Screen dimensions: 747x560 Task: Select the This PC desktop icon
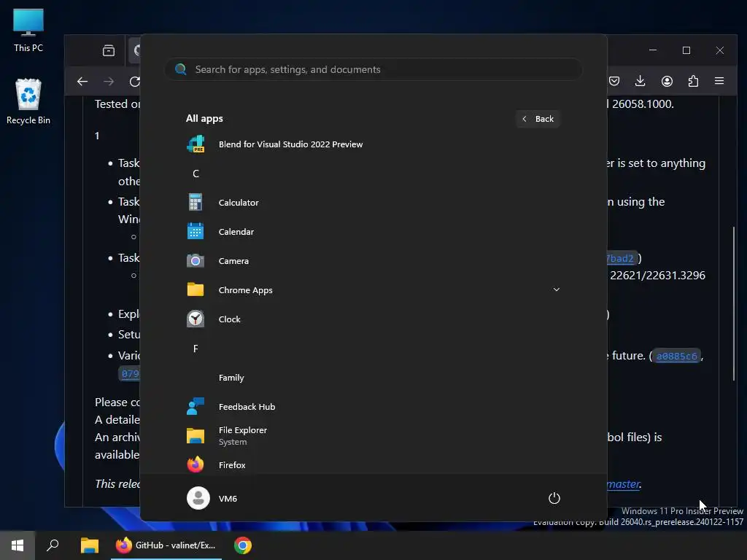point(28,30)
